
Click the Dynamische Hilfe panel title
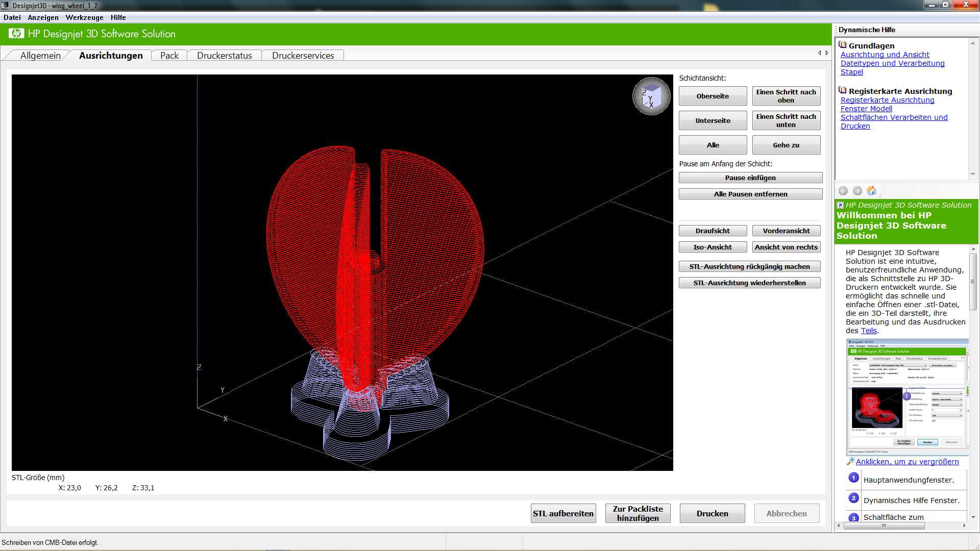(x=867, y=30)
